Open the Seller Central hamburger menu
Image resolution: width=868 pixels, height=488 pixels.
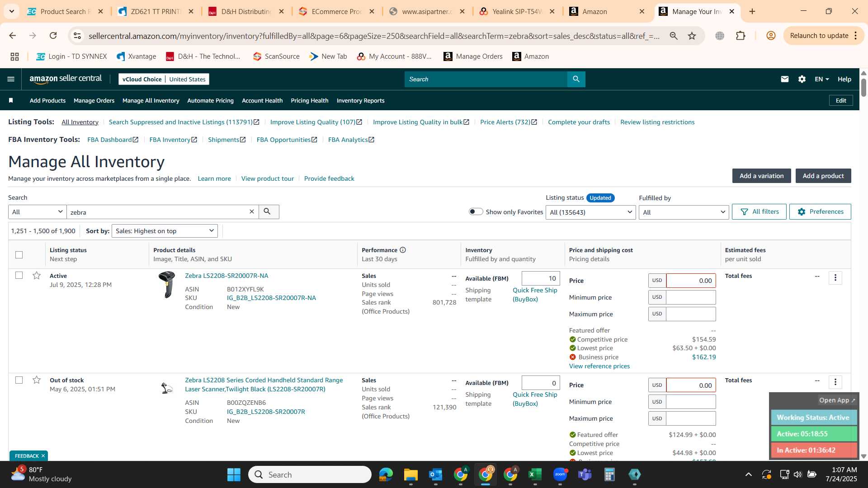pos(11,79)
